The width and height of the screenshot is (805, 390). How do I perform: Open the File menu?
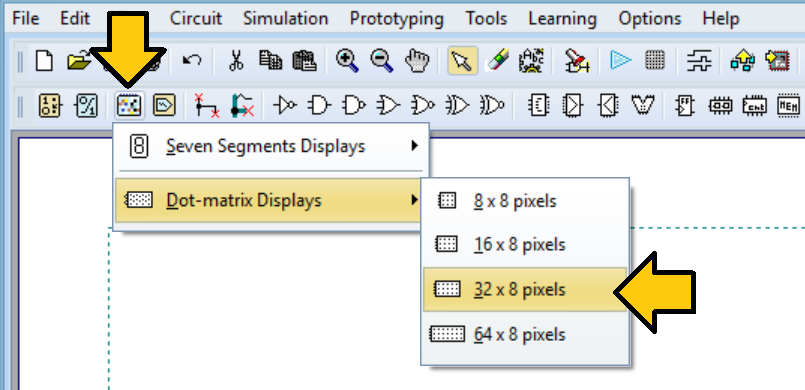coord(26,18)
